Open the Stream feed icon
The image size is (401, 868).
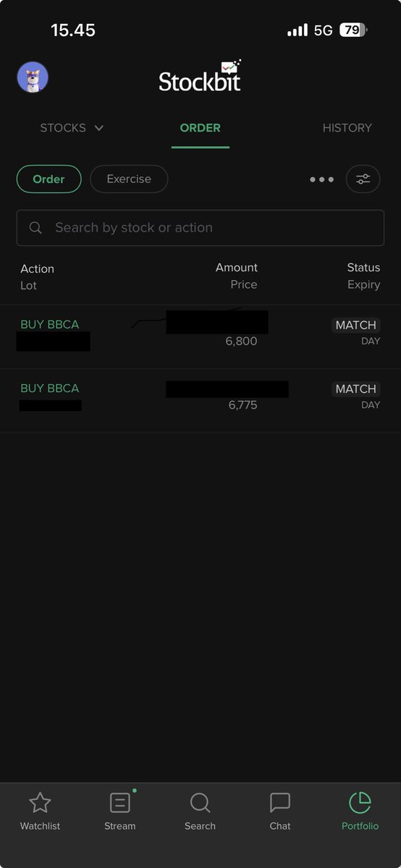119,802
